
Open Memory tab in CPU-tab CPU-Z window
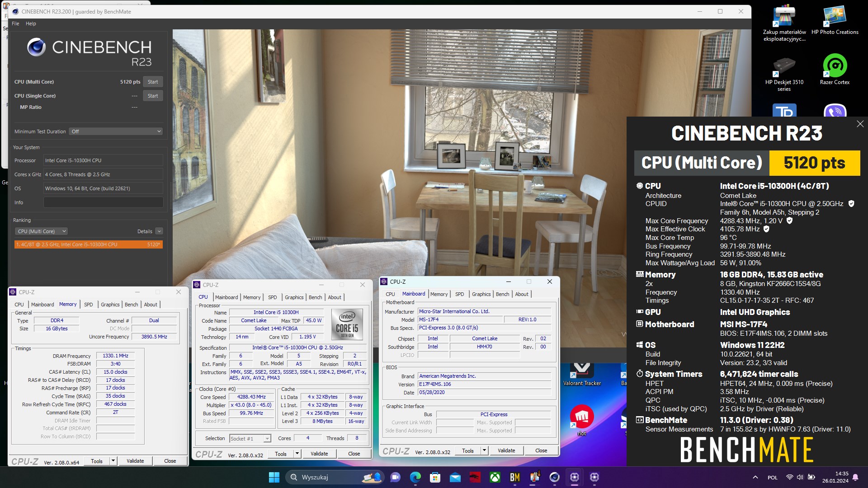click(252, 297)
